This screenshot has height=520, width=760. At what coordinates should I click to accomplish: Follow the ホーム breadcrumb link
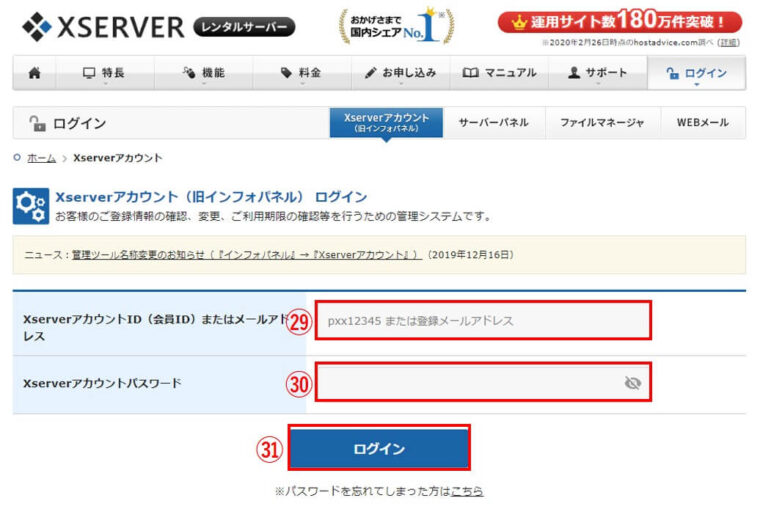click(x=41, y=158)
